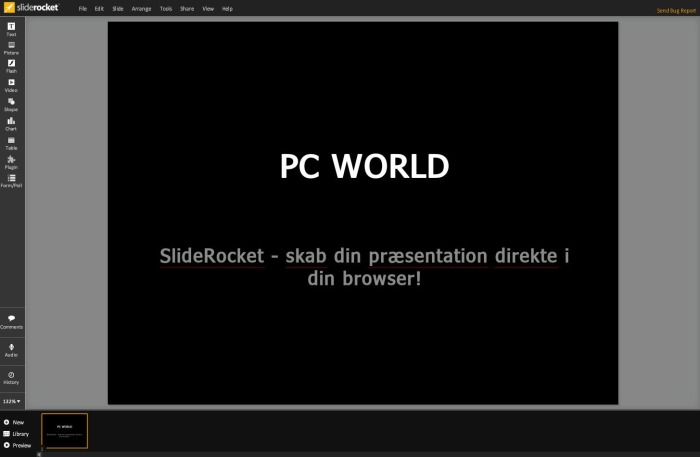Image resolution: width=700 pixels, height=457 pixels.
Task: Open the Share menu
Action: tap(187, 8)
